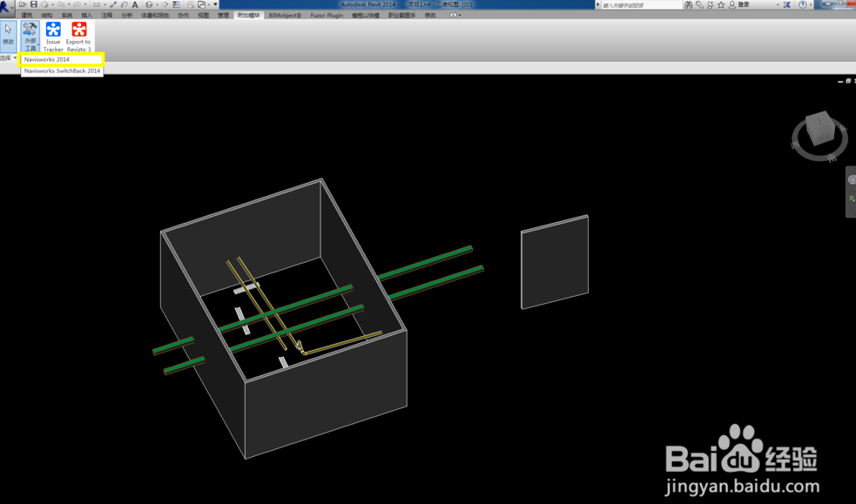Switch to the 体量和场地 ribbon tab
The height and width of the screenshot is (504, 856).
coord(155,16)
